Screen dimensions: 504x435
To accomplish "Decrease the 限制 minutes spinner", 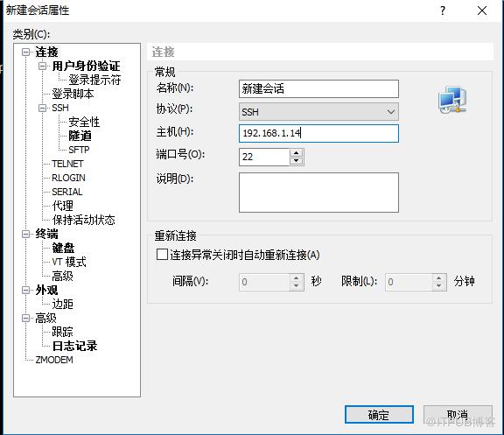I will pos(439,286).
